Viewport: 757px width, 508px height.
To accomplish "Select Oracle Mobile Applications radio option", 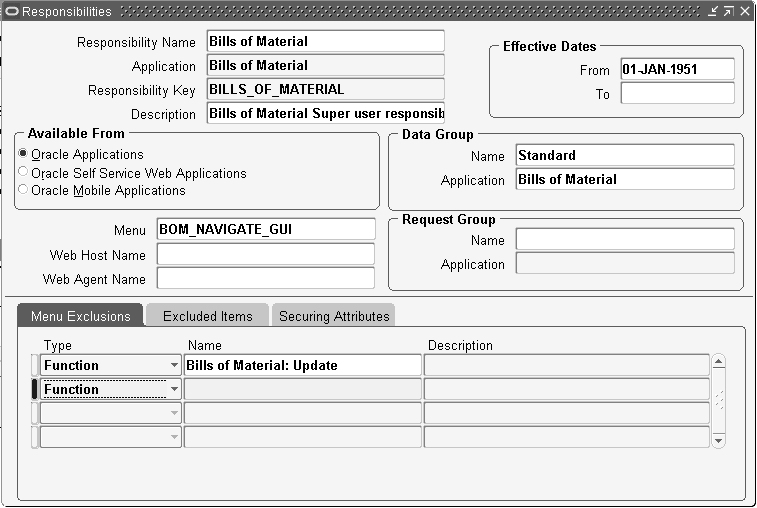I will [23, 189].
